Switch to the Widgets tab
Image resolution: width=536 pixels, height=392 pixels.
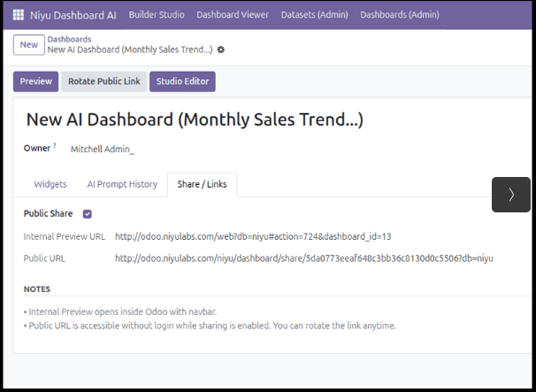(50, 184)
